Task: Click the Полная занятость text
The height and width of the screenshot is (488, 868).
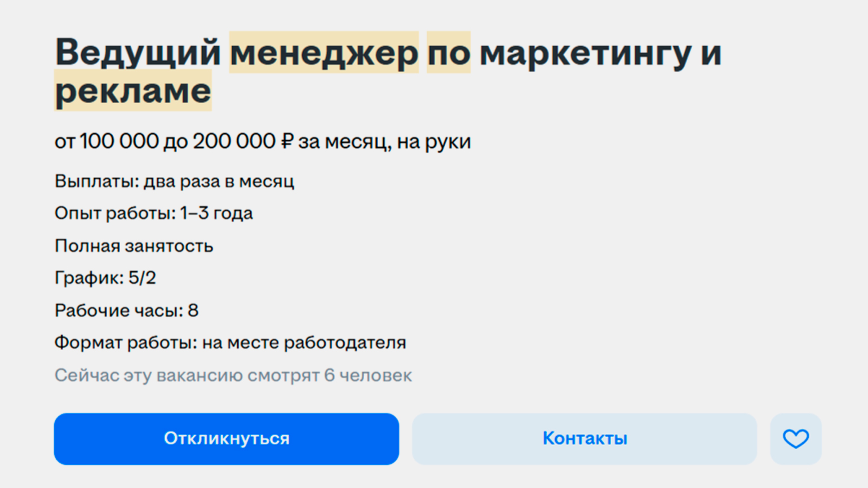Action: 134,246
